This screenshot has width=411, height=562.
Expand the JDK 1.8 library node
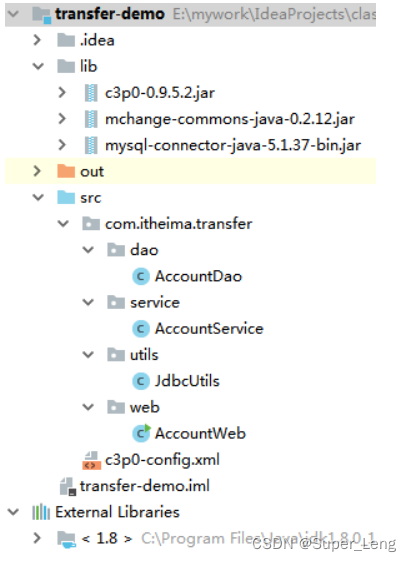tap(37, 538)
